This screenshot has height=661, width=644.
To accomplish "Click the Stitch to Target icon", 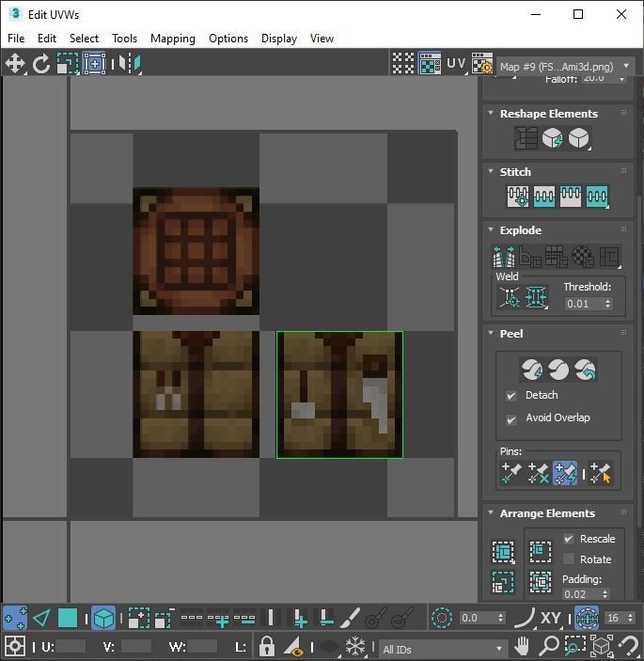I will tap(518, 197).
